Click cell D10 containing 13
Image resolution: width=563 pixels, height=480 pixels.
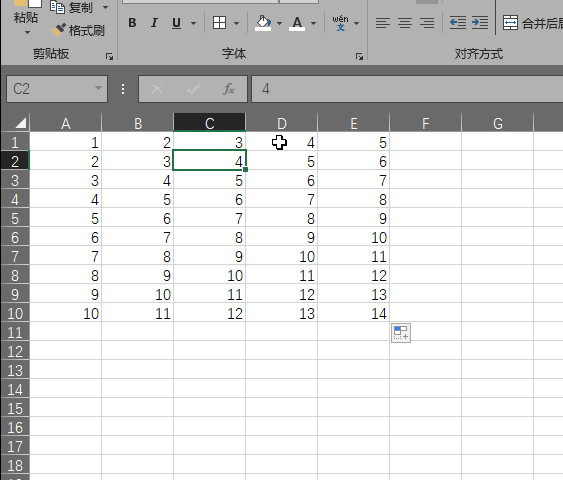pyautogui.click(x=282, y=313)
